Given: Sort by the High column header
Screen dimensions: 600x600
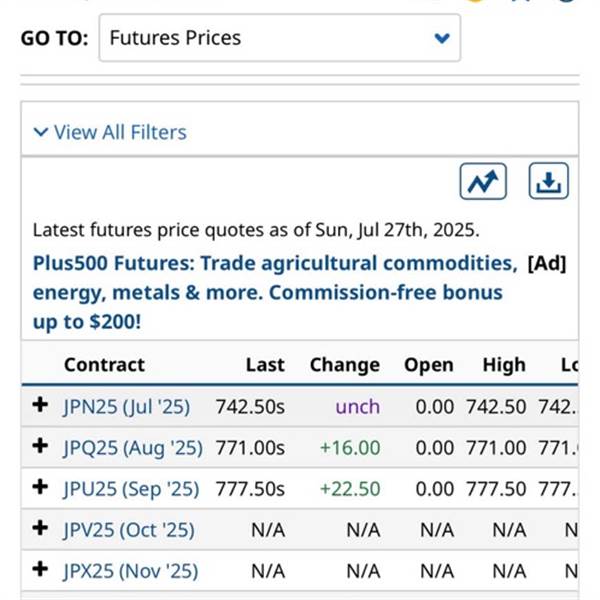Looking at the screenshot, I should [504, 365].
